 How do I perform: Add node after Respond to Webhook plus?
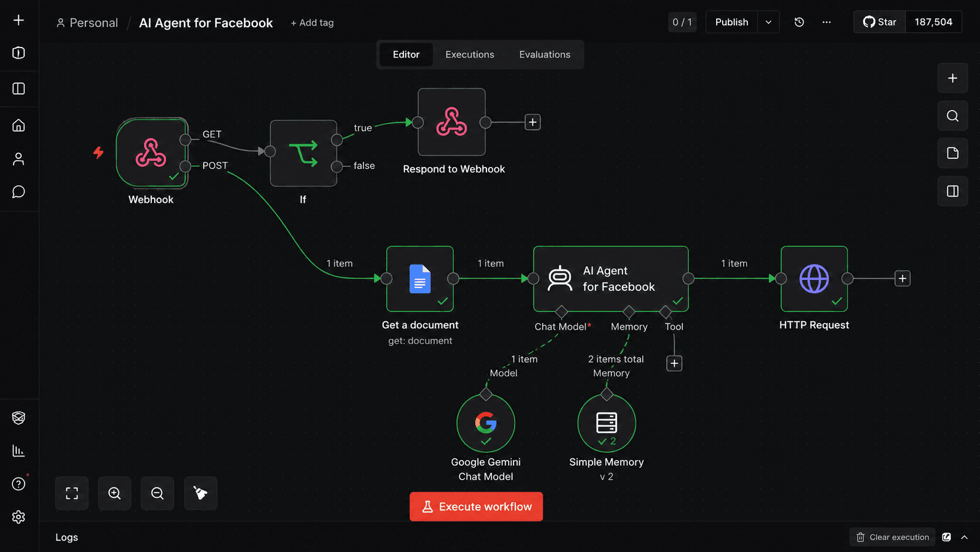click(532, 122)
